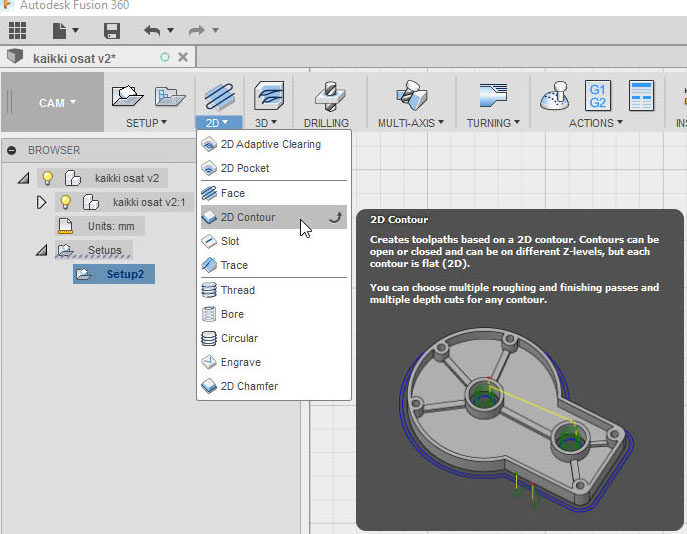Viewport: 687px width, 534px height.
Task: Click the Turning tool icon
Action: 493,95
